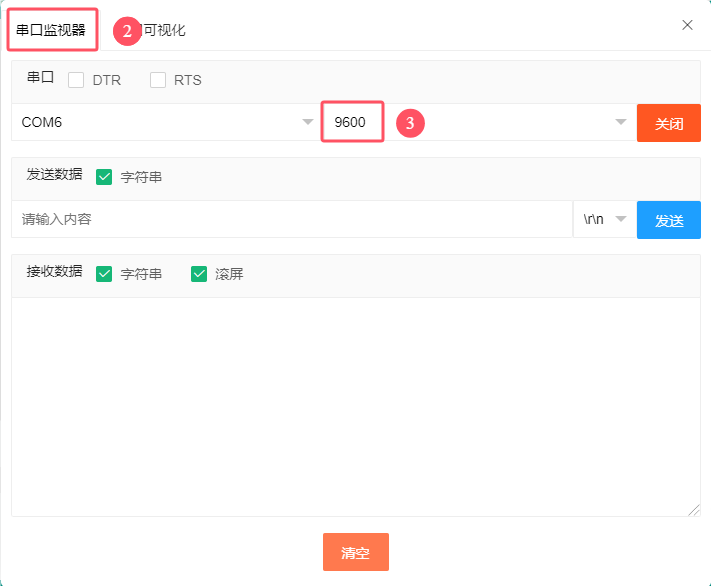Click the red number 3 badge
This screenshot has height=586, width=711.
pos(410,123)
